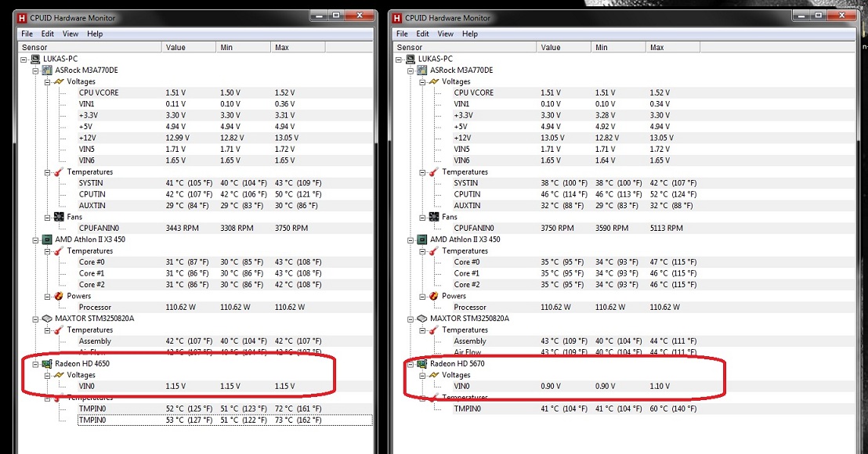Open View menu in left Hardware Monitor window

(71, 34)
